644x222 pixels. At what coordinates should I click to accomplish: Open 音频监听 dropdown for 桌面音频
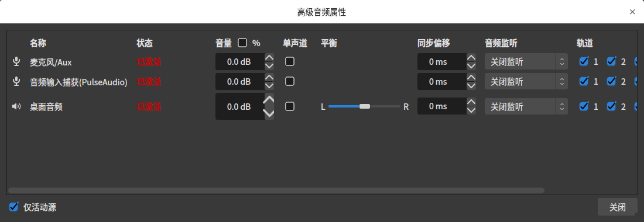tap(526, 106)
